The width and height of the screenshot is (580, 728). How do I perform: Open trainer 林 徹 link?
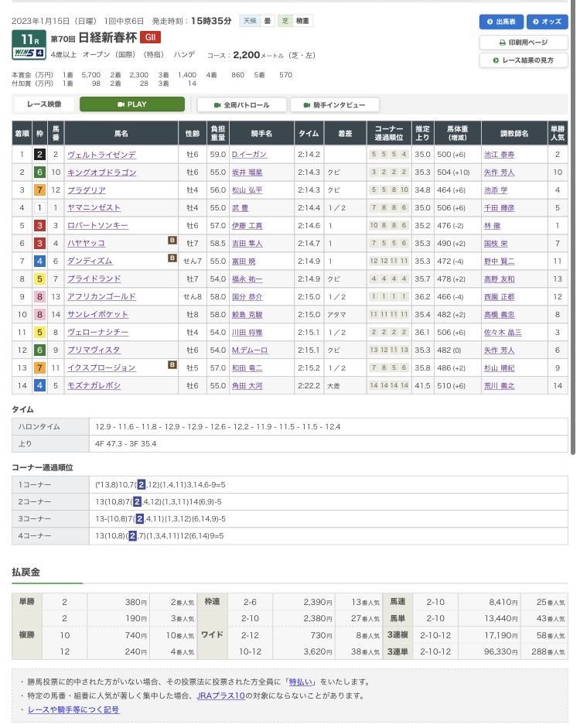(493, 226)
